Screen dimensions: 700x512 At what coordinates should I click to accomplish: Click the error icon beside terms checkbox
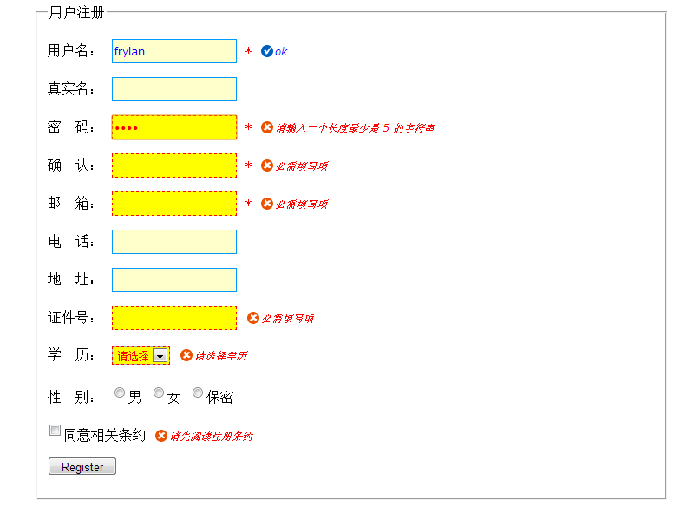click(x=161, y=436)
